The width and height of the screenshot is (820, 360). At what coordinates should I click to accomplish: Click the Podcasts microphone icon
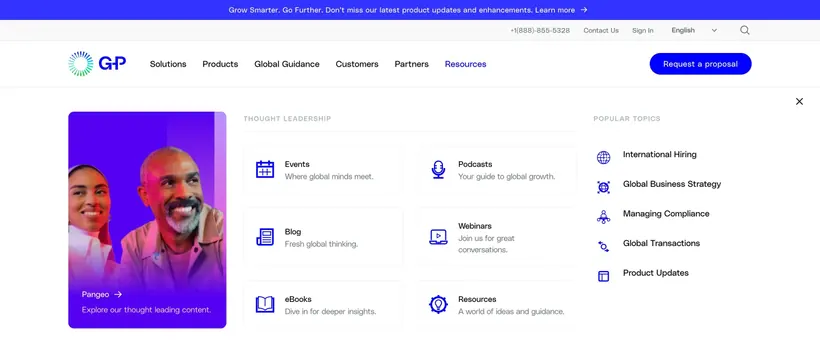438,170
